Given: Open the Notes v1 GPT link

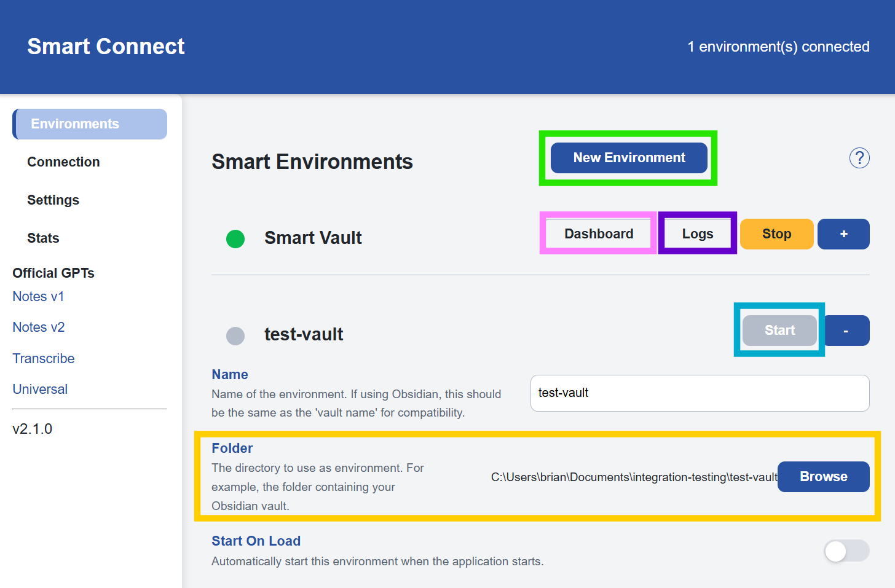Looking at the screenshot, I should (x=38, y=296).
